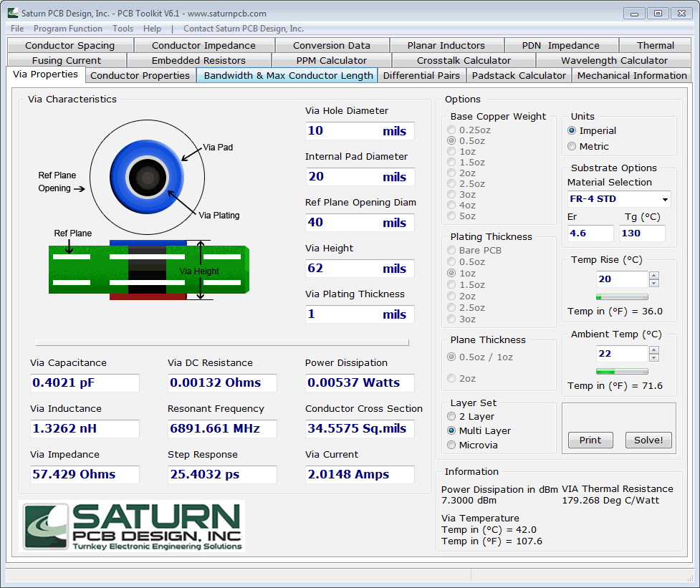
Task: Switch to the Thermal tab
Action: click(x=656, y=44)
